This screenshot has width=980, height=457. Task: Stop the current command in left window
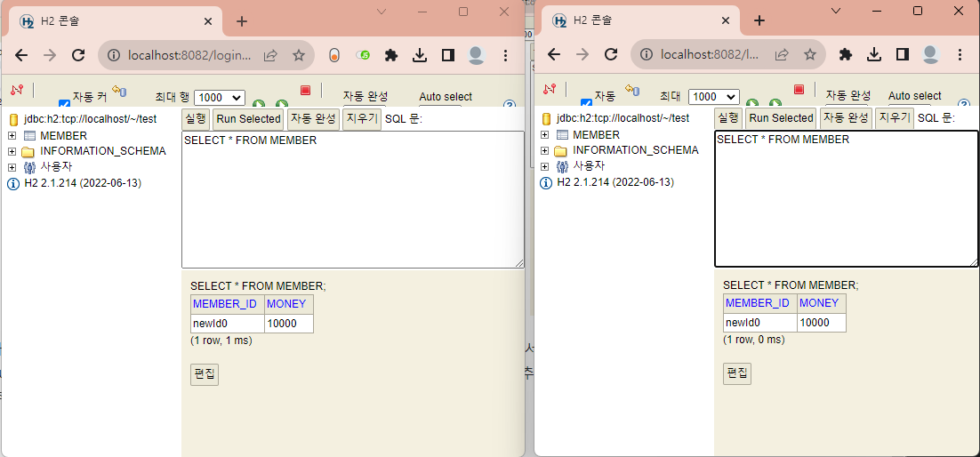305,90
